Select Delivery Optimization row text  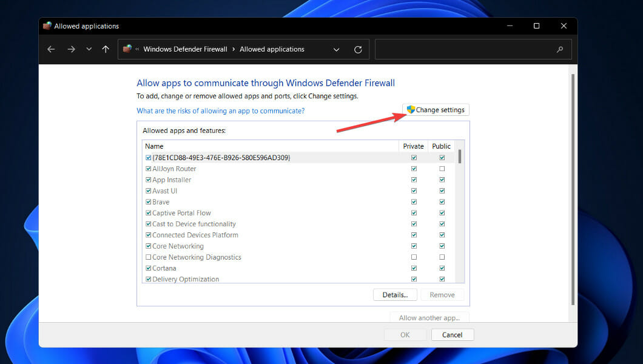(186, 279)
